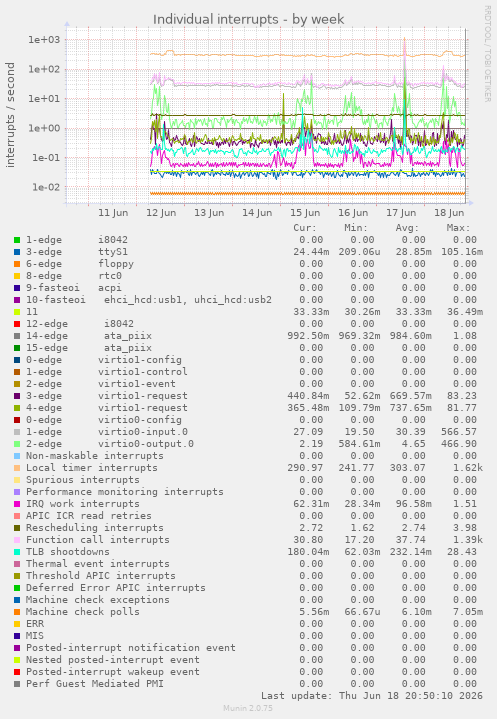The image size is (497, 719).
Task: Click the virtio0-output.0 max value "466.90"
Action: 459,444
